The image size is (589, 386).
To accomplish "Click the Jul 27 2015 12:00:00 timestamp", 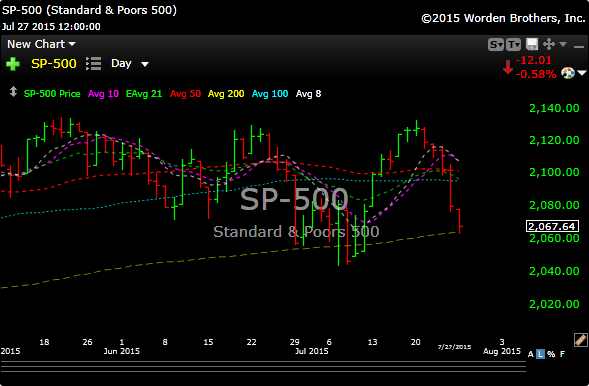I will tap(51, 27).
